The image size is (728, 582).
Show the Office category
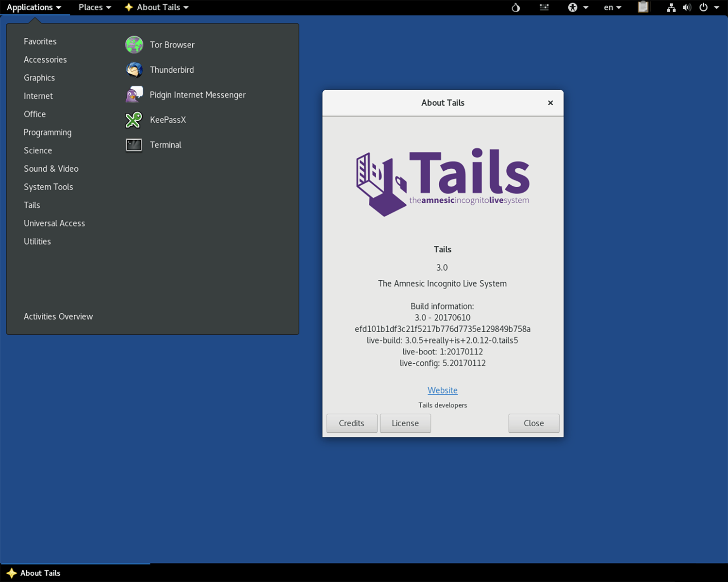(x=35, y=114)
